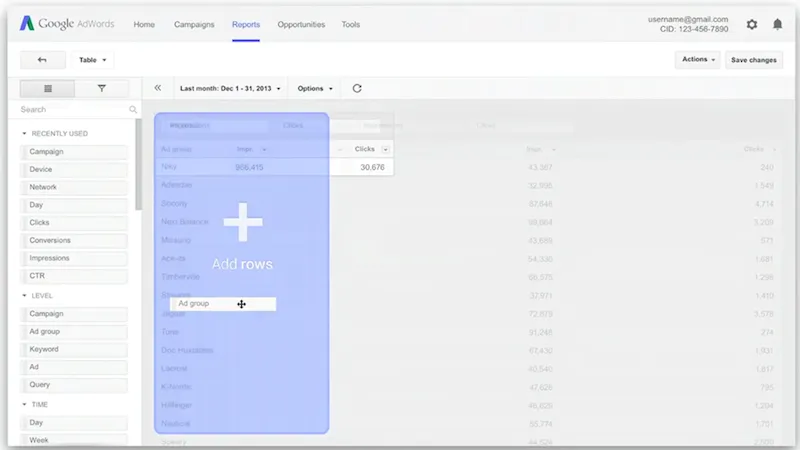Image resolution: width=800 pixels, height=450 pixels.
Task: Click the Save changes button
Action: coord(753,60)
